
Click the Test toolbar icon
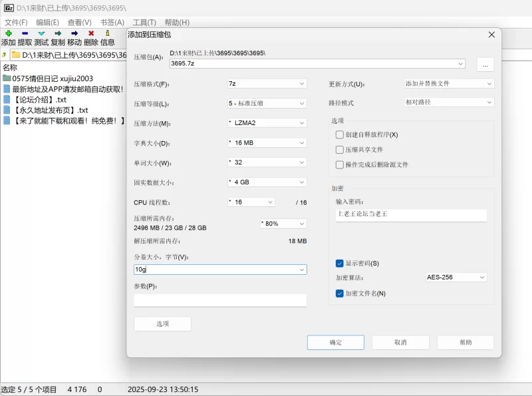point(41,33)
